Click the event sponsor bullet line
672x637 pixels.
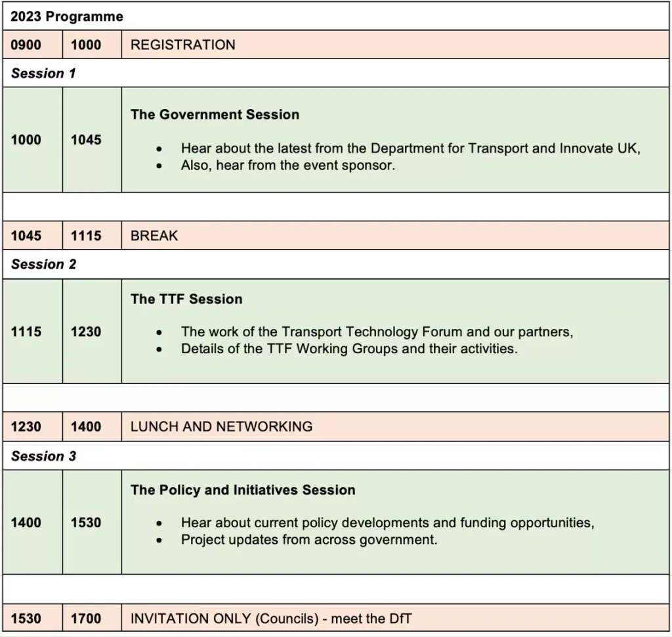(288, 165)
